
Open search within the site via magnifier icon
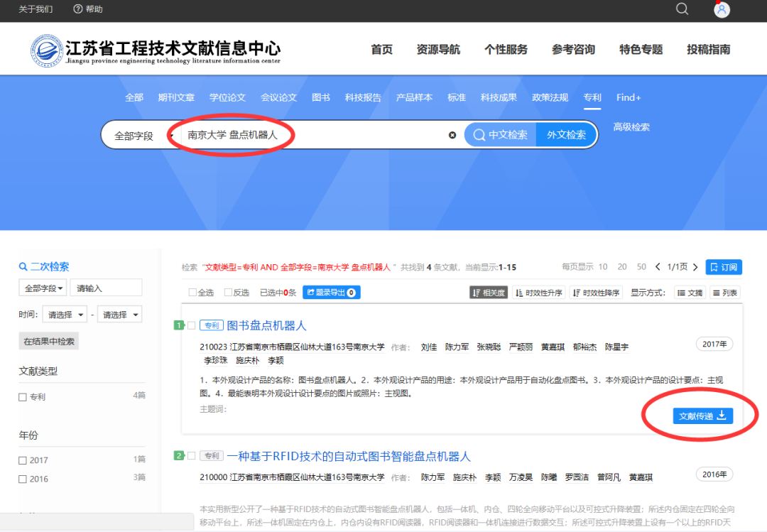pos(682,9)
